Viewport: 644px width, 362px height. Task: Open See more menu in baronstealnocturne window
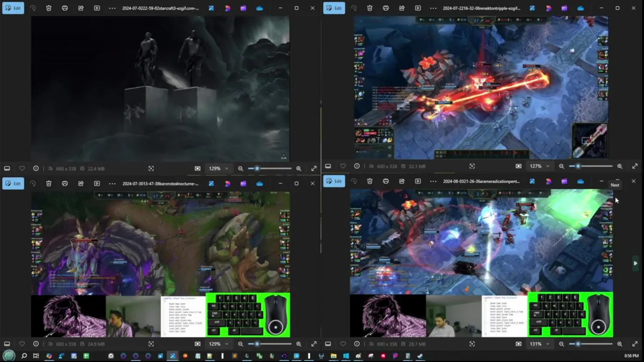[112, 184]
